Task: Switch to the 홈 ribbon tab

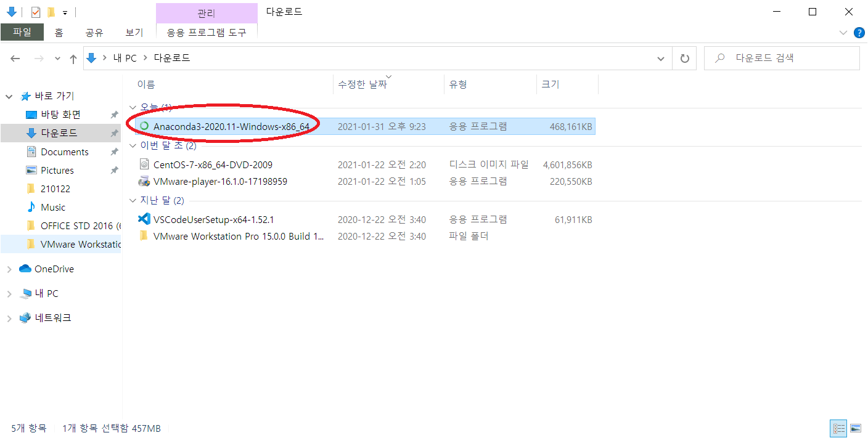Action: tap(59, 33)
